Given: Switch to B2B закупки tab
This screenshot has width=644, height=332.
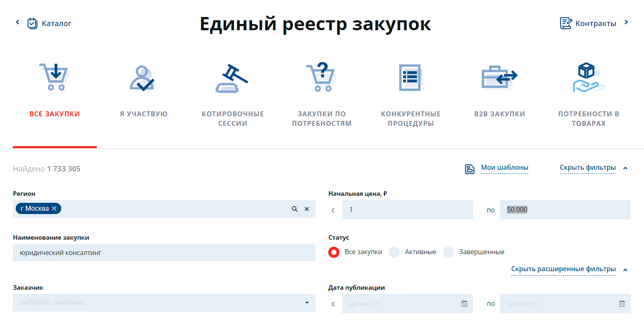Looking at the screenshot, I should pos(500,114).
